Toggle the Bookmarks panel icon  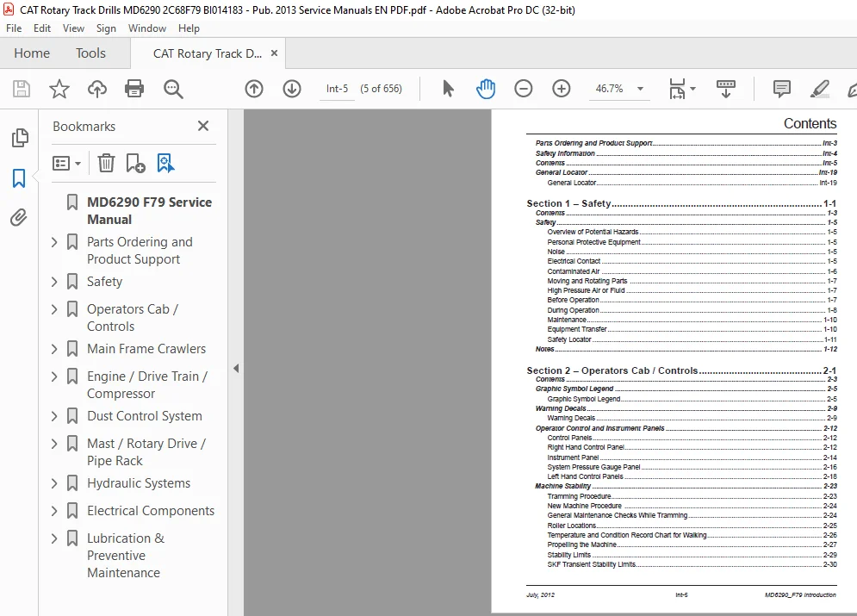19,178
